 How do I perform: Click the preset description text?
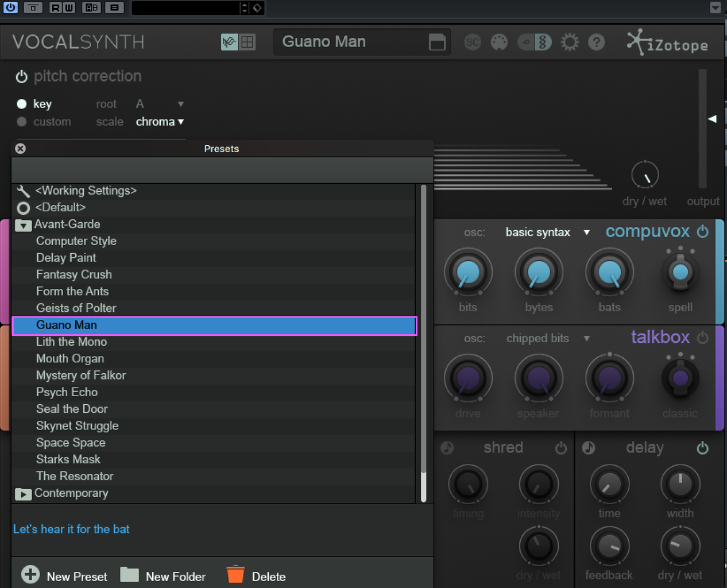(71, 529)
